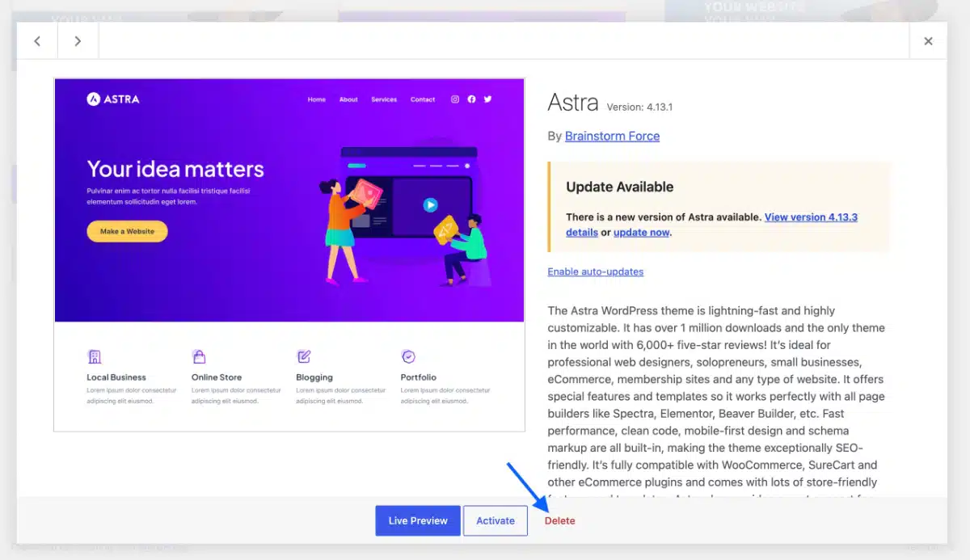This screenshot has height=560, width=970.
Task: View version 4.13.3 details
Action: pyautogui.click(x=702, y=225)
